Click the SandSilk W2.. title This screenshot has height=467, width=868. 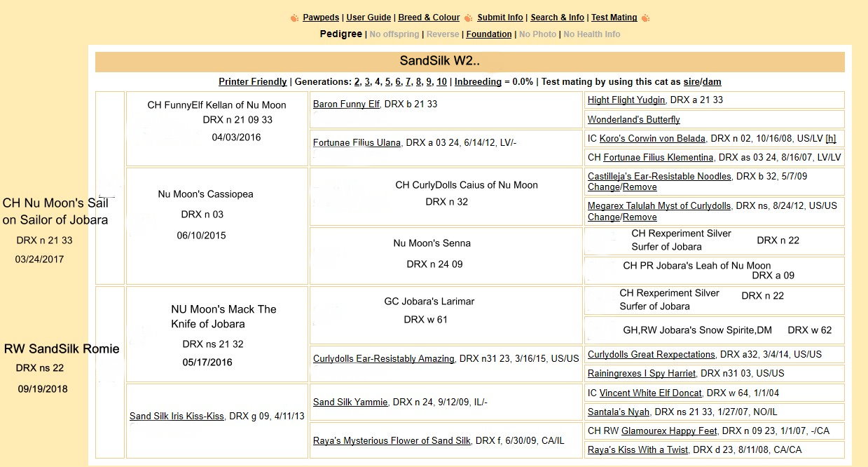pos(439,61)
